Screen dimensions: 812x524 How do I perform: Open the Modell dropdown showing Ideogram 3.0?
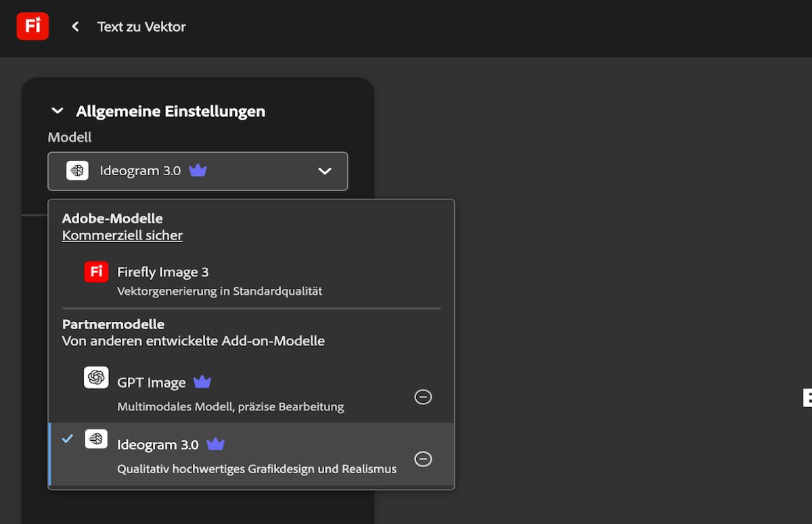(198, 171)
